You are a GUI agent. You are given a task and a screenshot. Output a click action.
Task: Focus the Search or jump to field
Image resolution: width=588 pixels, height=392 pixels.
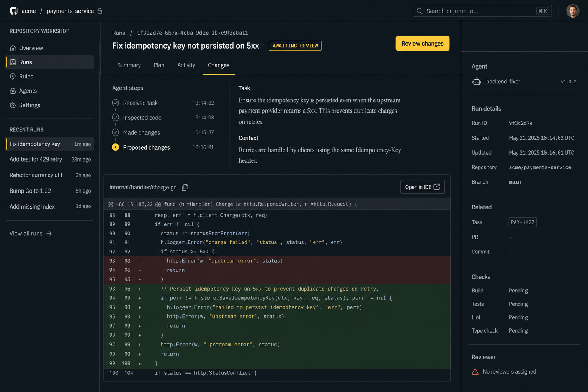point(483,11)
